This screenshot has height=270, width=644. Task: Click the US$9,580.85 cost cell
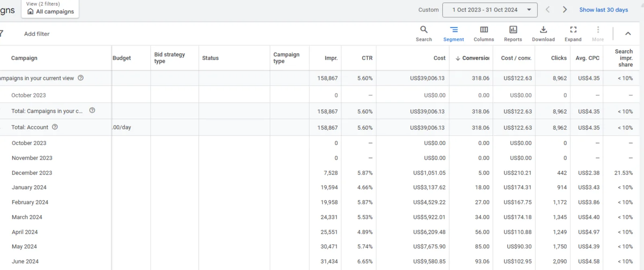429,262
